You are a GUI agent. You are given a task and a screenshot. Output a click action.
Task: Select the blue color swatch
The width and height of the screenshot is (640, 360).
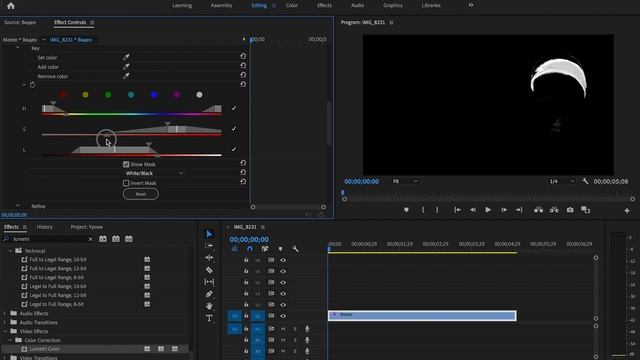(x=154, y=95)
